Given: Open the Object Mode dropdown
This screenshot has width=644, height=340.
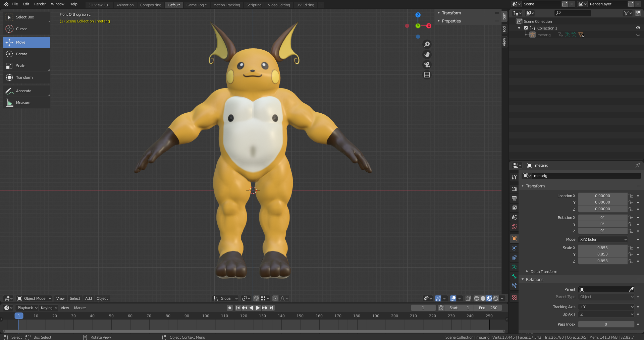Looking at the screenshot, I should click(x=34, y=298).
